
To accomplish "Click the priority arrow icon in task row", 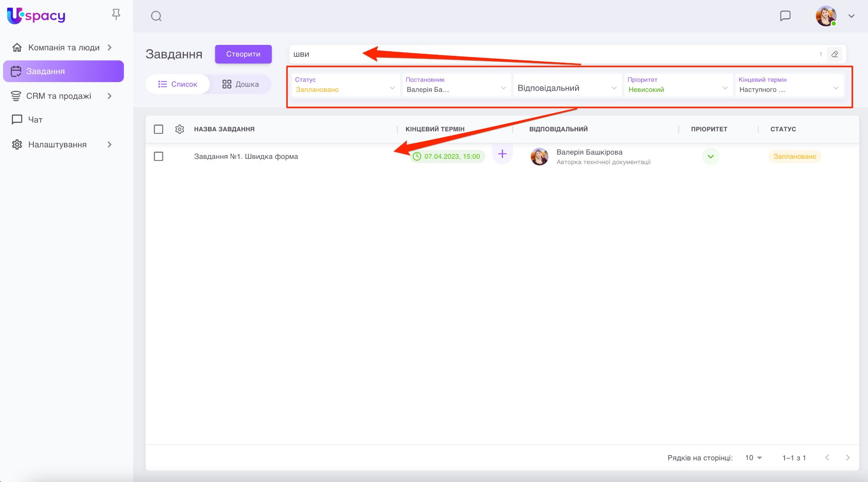I will pyautogui.click(x=710, y=156).
